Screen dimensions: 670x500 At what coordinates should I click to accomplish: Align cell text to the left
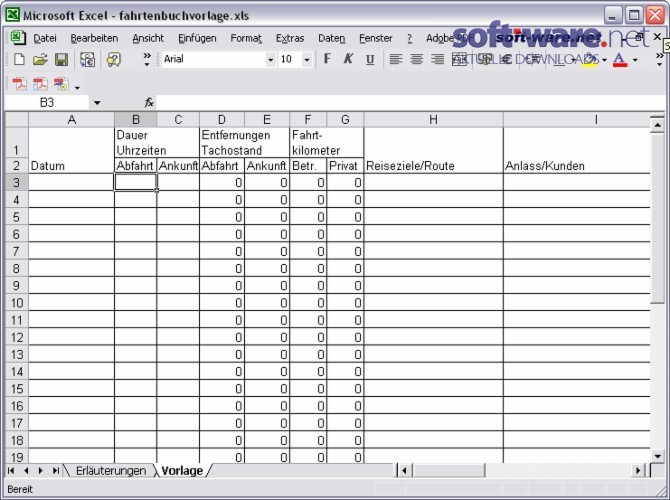(x=396, y=59)
